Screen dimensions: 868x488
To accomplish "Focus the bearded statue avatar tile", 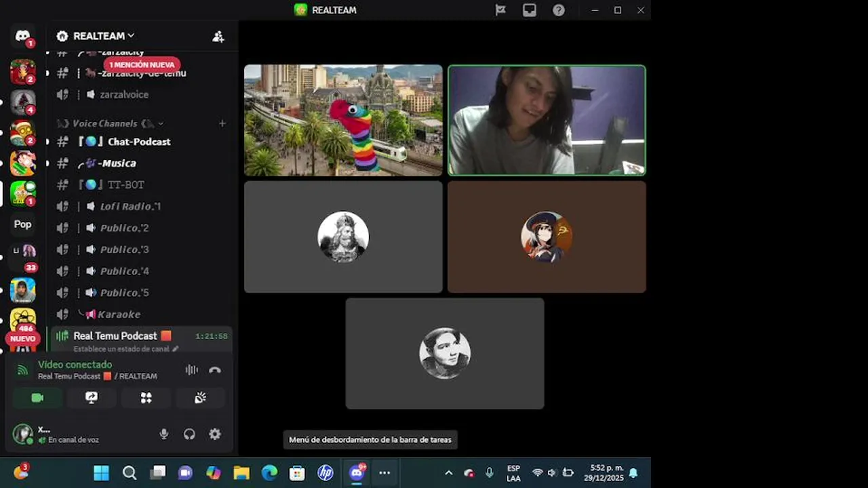I will tap(343, 237).
